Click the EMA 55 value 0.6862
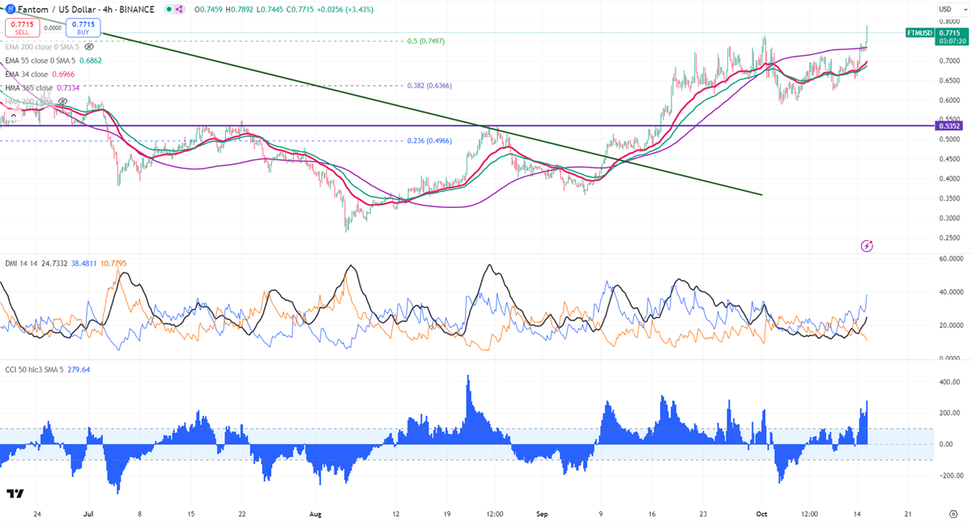This screenshot has height=522, width=980. pos(90,61)
